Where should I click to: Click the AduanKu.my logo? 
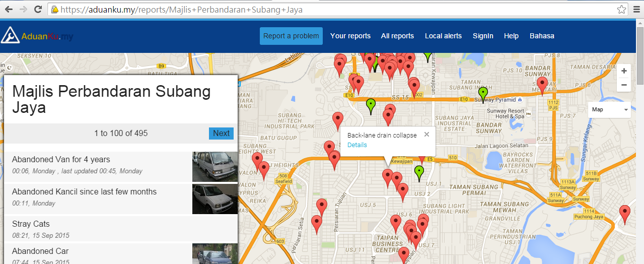(38, 36)
